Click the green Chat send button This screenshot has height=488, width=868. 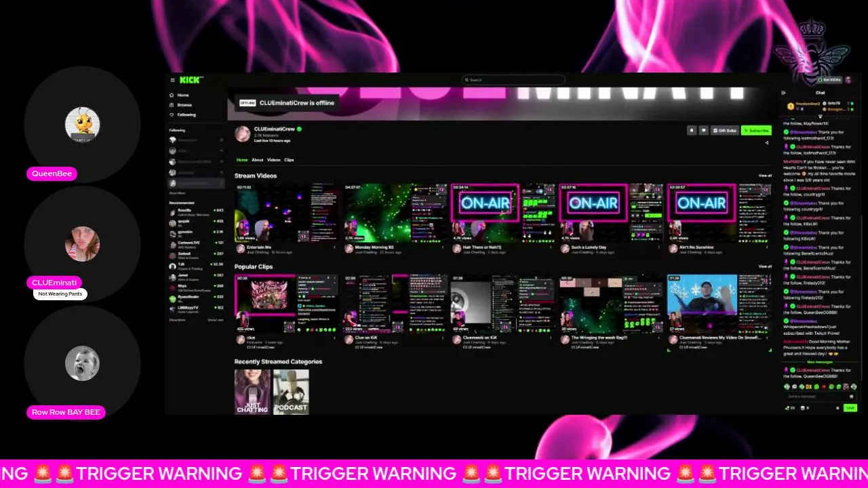[850, 408]
